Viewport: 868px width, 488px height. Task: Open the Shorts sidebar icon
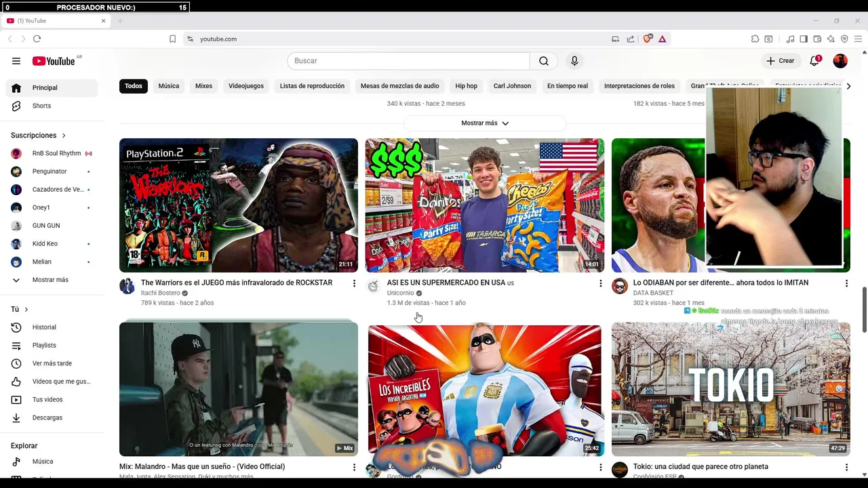point(16,106)
